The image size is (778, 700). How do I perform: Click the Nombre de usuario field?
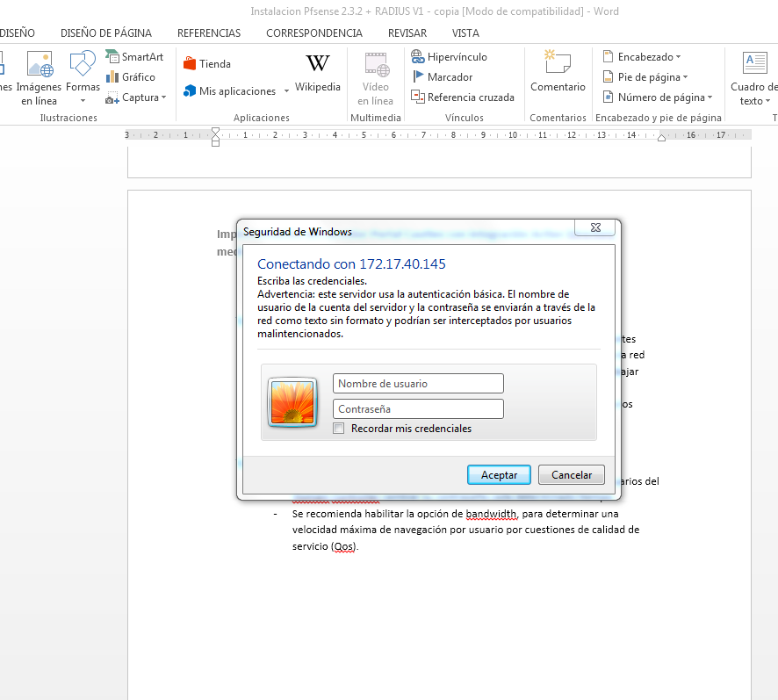[418, 383]
